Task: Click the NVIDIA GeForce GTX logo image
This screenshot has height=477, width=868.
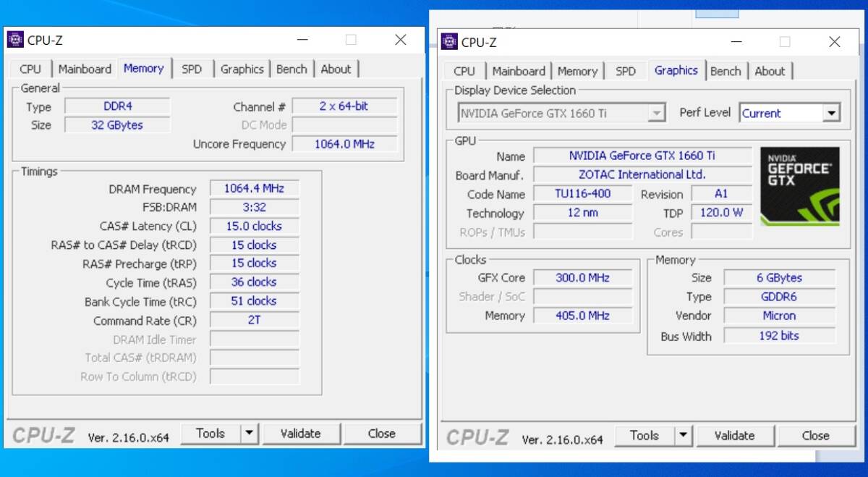Action: pos(800,187)
